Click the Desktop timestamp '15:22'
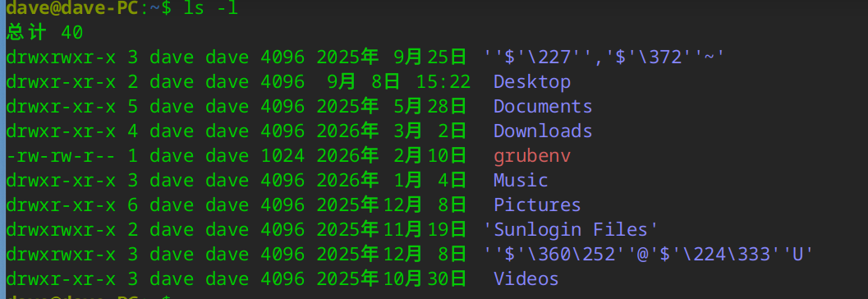The image size is (868, 299). point(443,82)
